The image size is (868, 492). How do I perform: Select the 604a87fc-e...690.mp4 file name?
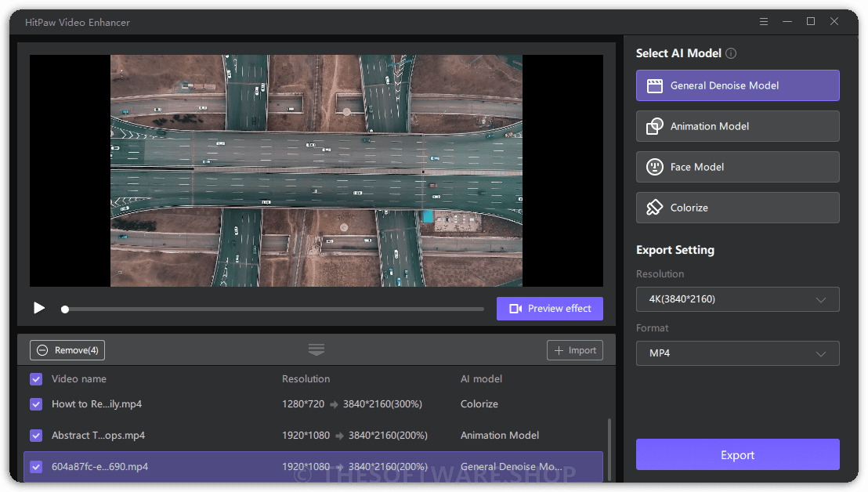99,467
